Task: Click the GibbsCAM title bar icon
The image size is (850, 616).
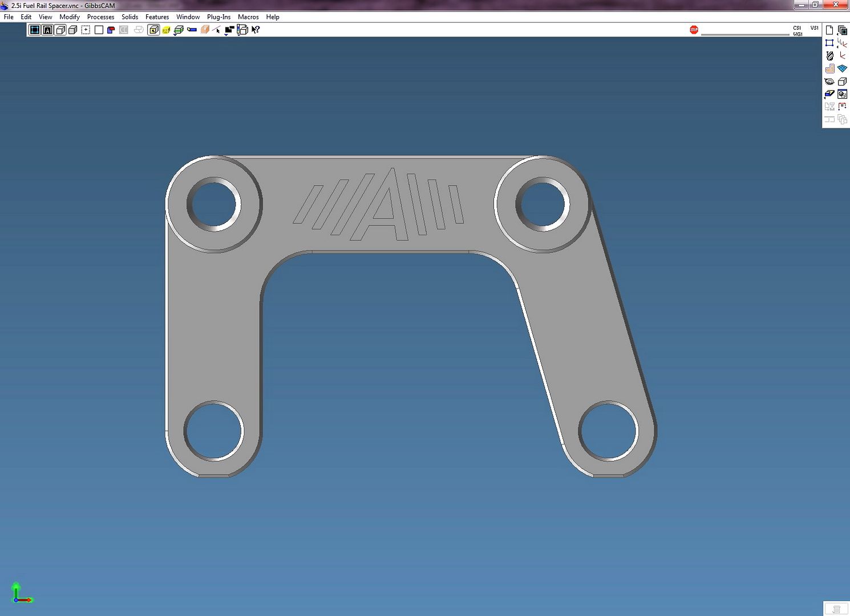Action: [5, 6]
